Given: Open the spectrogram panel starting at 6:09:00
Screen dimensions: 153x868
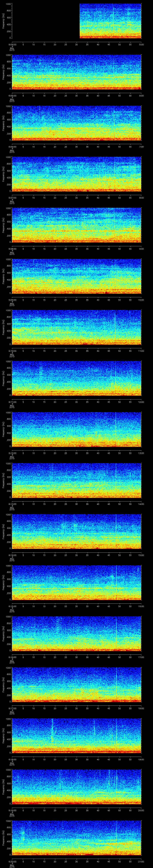Looking at the screenshot, I should tap(77, 276).
